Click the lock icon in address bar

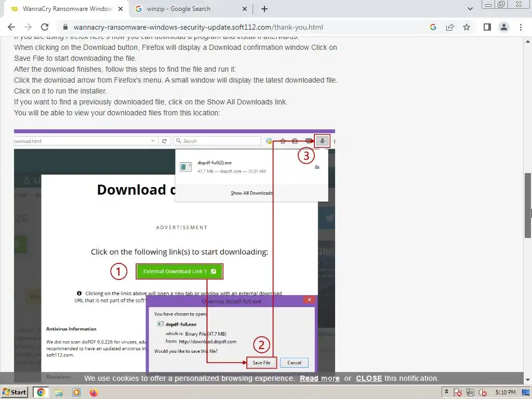(x=65, y=27)
